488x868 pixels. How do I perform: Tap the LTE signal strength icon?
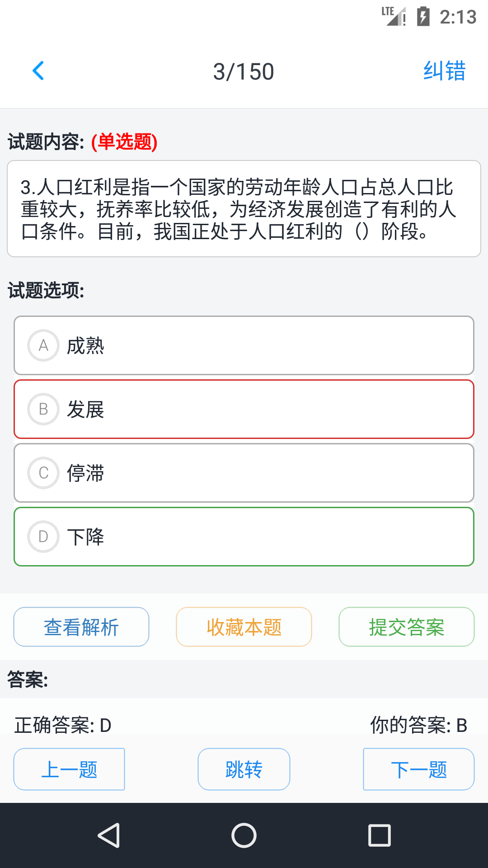coord(394,16)
